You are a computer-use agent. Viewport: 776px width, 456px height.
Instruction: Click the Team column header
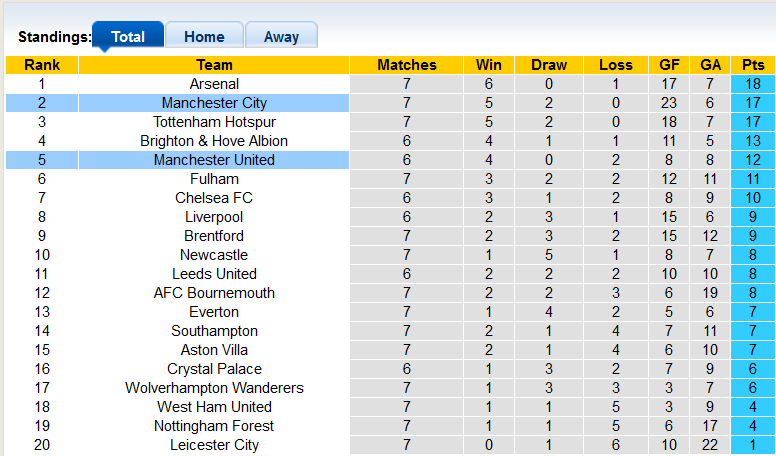coord(214,65)
